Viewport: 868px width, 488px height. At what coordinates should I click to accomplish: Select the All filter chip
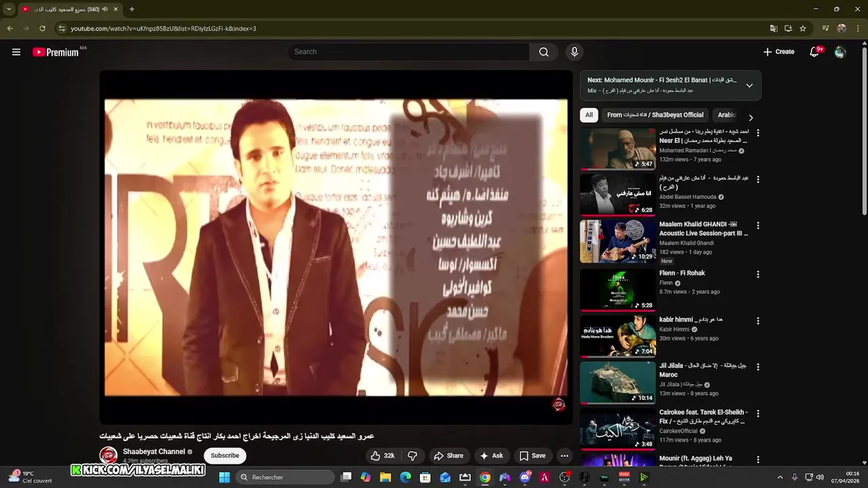[589, 115]
